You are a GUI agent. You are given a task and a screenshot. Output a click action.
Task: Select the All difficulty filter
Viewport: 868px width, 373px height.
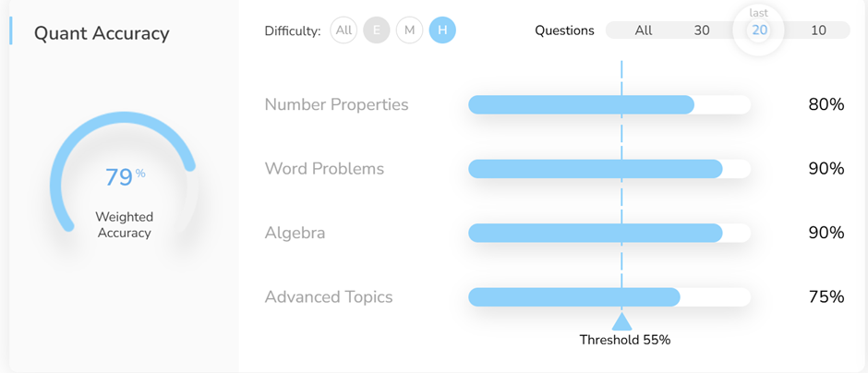click(x=344, y=30)
